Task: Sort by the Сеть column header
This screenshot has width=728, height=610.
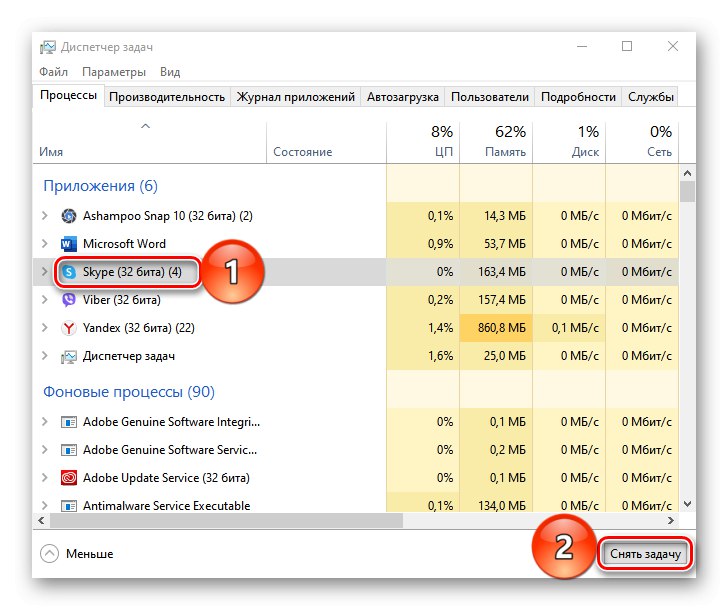Action: coord(642,143)
